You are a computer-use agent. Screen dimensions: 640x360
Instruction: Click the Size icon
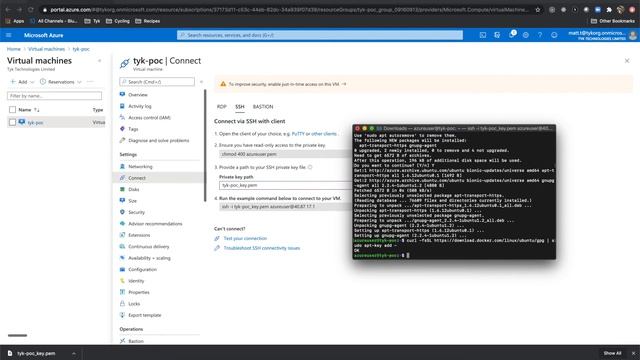pyautogui.click(x=122, y=200)
